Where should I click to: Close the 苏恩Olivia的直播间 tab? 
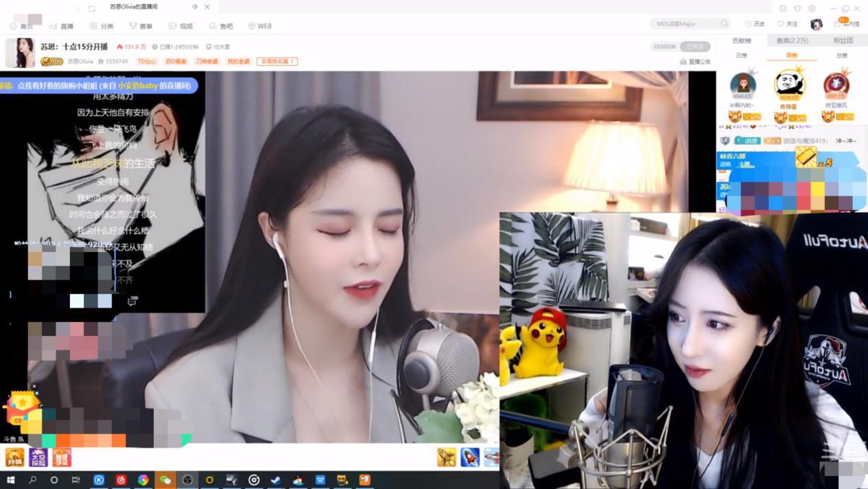[x=207, y=7]
